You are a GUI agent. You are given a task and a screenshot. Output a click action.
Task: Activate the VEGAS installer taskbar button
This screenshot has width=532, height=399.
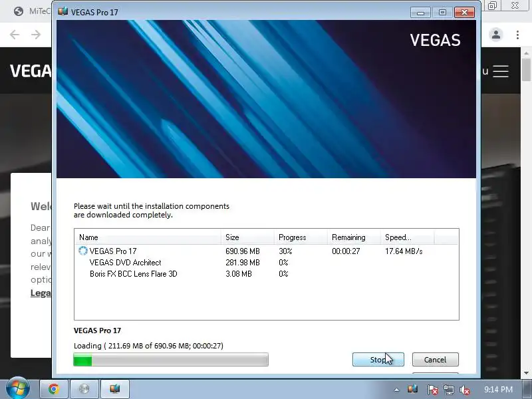click(114, 389)
